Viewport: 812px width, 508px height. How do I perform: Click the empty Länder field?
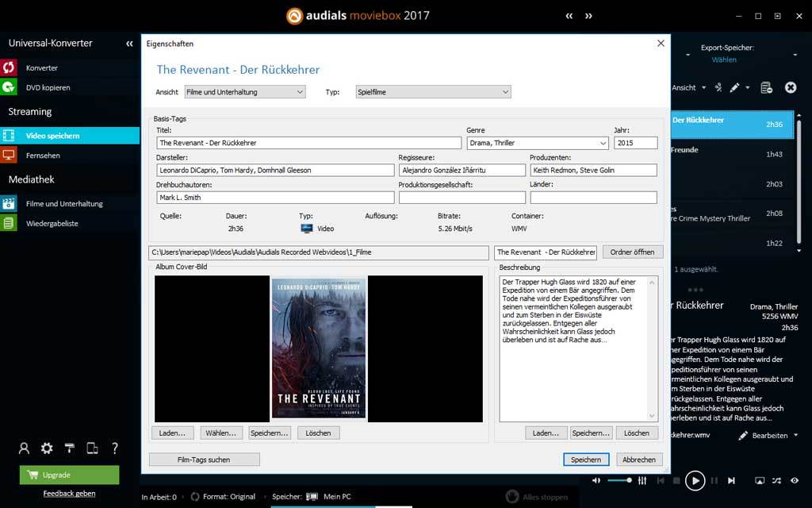click(593, 198)
